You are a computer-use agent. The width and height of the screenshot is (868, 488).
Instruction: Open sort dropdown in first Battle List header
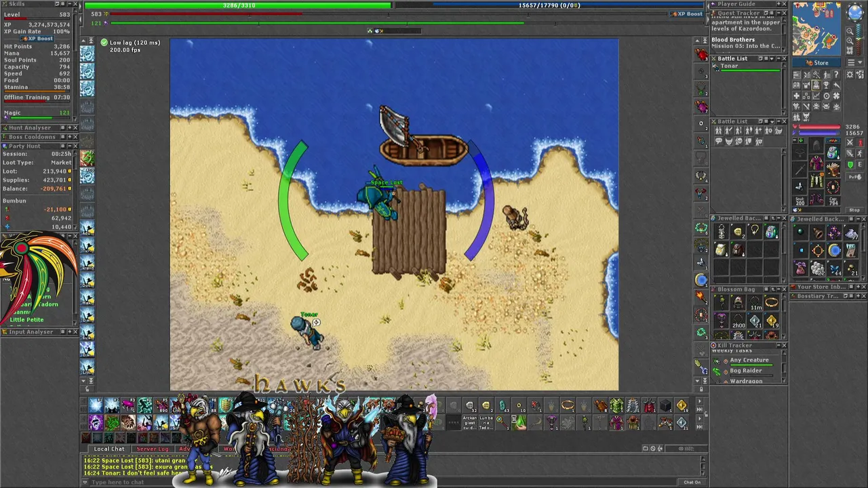click(x=772, y=58)
